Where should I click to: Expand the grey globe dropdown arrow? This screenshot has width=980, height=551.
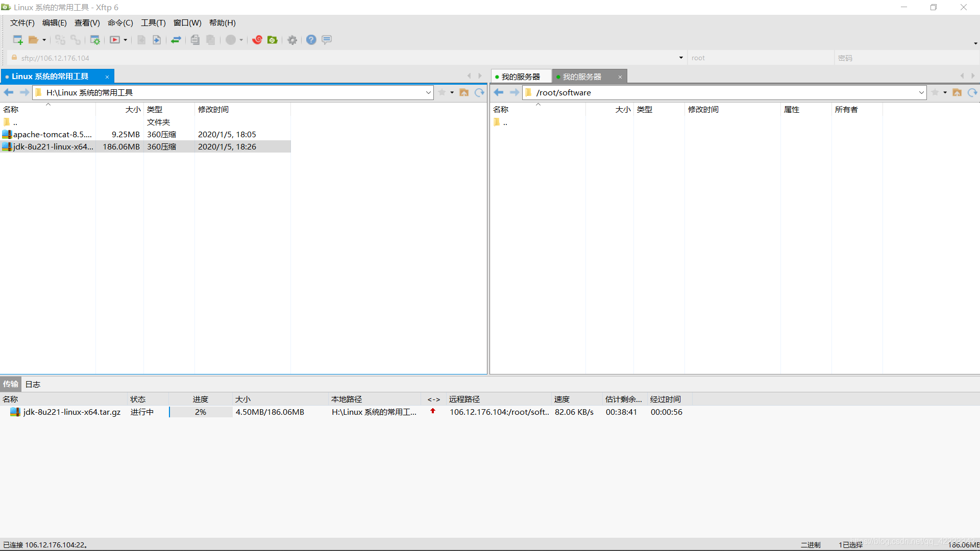241,40
